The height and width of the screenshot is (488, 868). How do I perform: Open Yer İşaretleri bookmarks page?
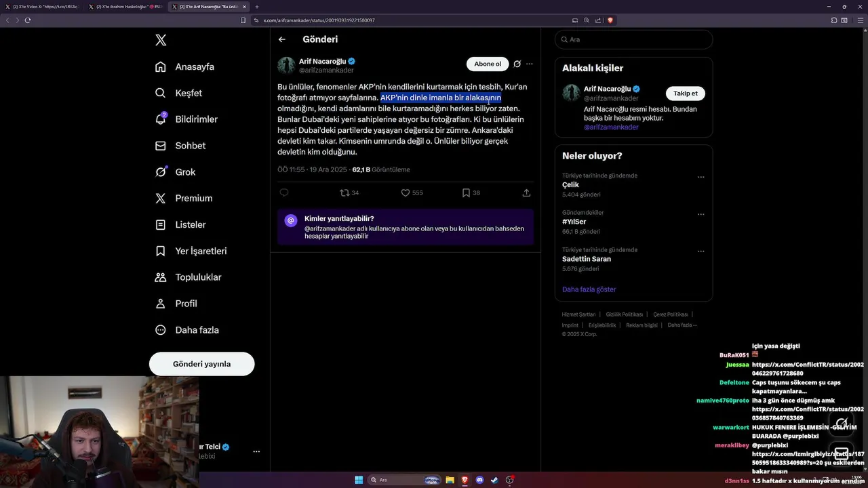(191, 251)
